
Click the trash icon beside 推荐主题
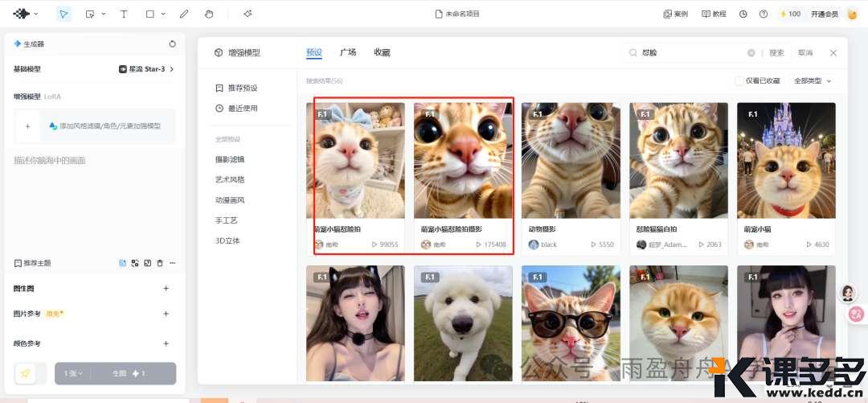[160, 263]
